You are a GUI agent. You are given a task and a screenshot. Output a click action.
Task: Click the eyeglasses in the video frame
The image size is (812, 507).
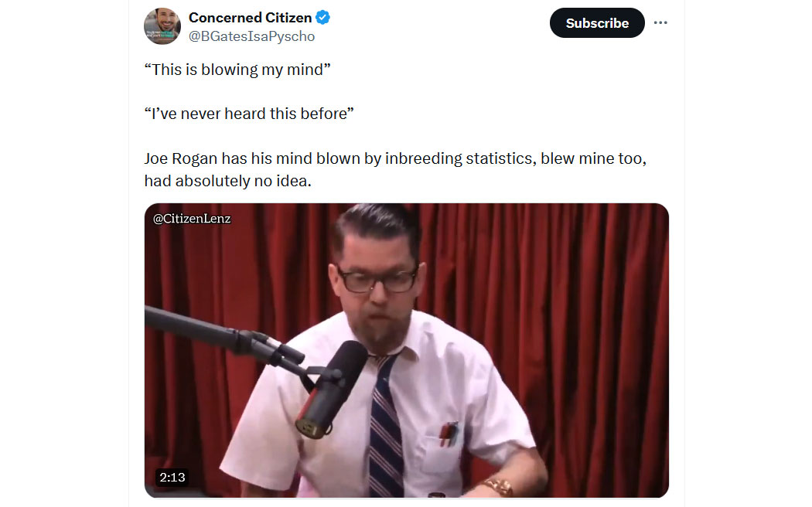click(379, 281)
